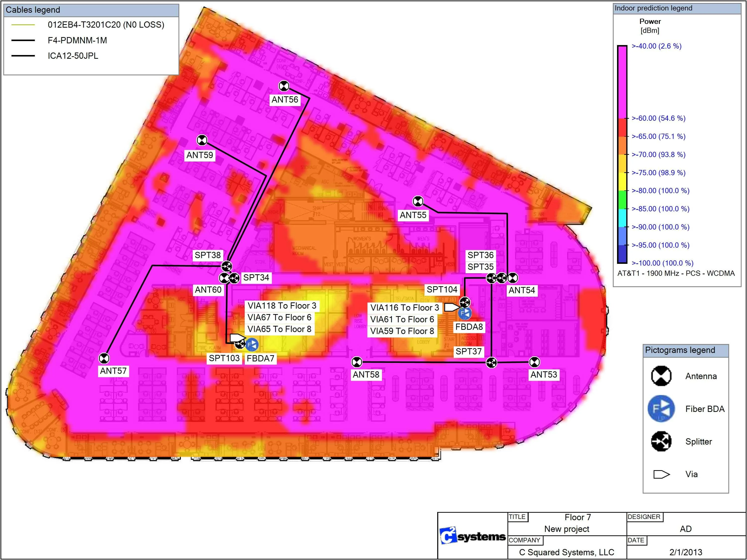The height and width of the screenshot is (560, 747).
Task: Click the SPT104 splitter symbol
Action: coord(465,302)
